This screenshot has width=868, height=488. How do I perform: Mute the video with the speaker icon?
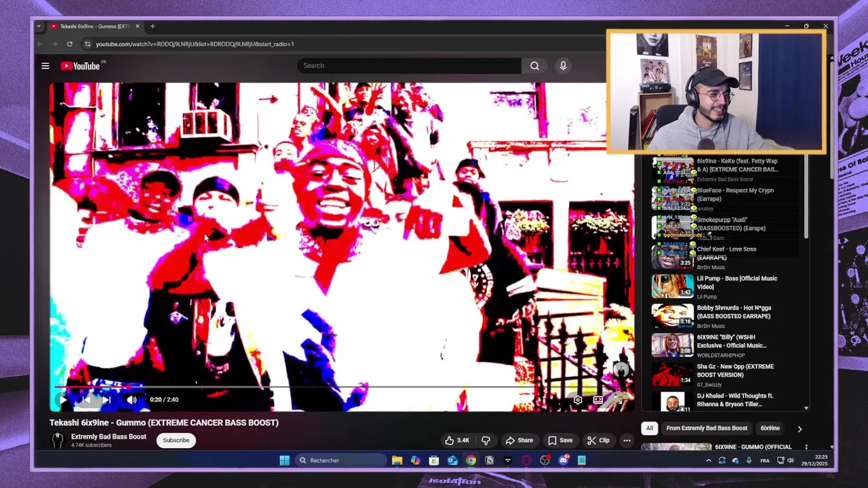(132, 400)
